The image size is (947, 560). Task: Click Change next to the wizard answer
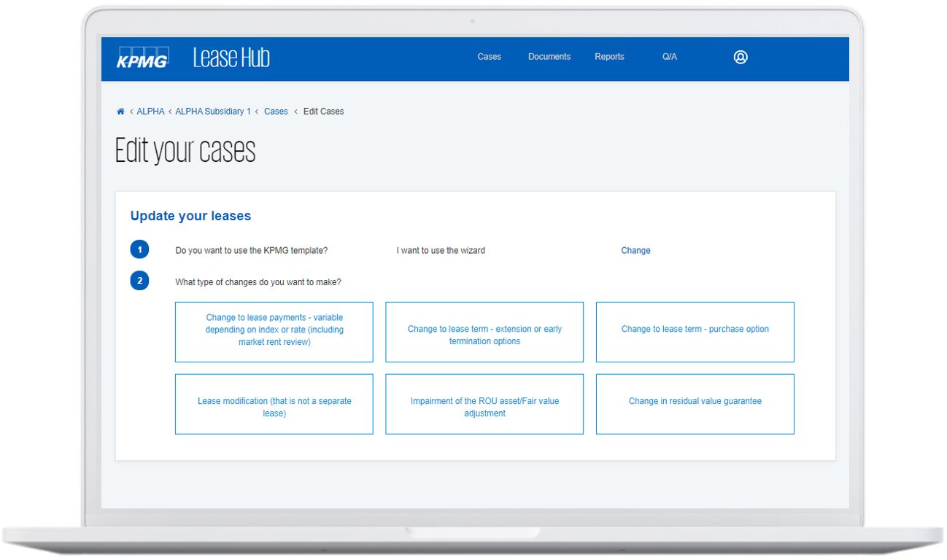click(x=635, y=251)
